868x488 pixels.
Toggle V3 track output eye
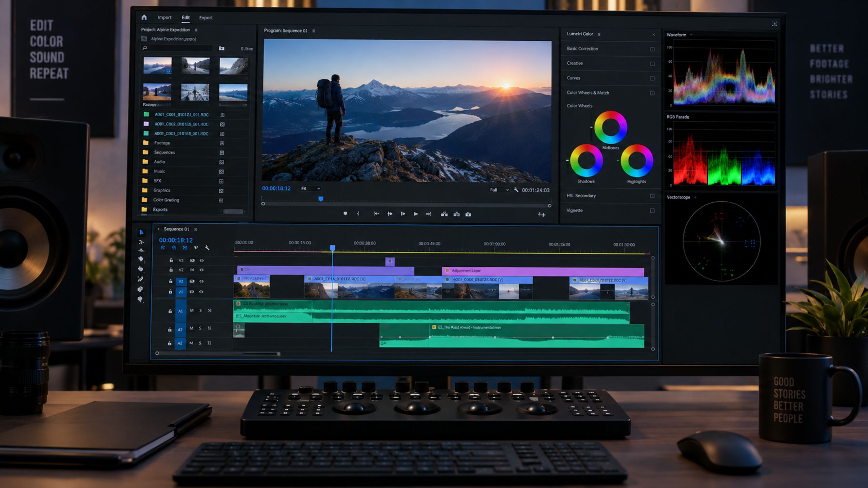tap(201, 261)
